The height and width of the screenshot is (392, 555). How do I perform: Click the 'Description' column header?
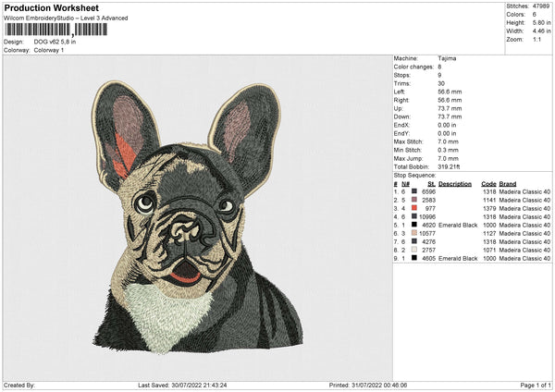455,184
